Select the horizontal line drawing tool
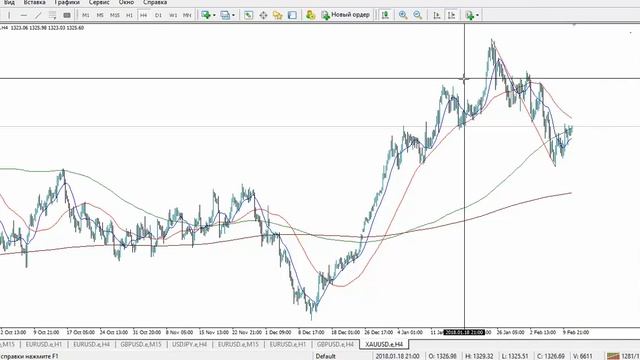This screenshot has height=360, width=640. [x=24, y=15]
